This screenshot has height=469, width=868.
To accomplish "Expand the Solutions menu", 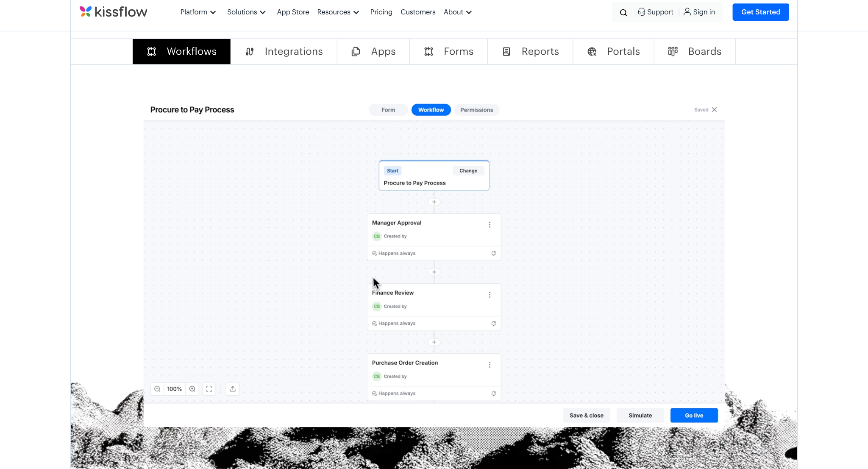I will (x=246, y=12).
